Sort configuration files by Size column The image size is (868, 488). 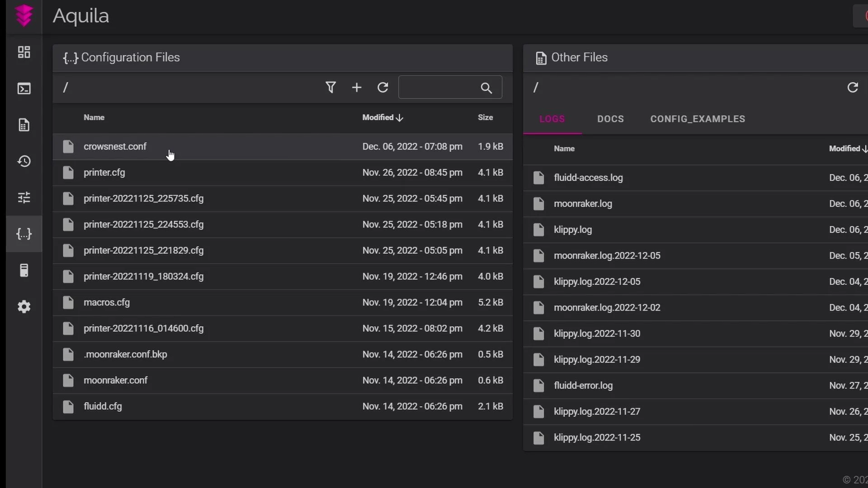[485, 117]
